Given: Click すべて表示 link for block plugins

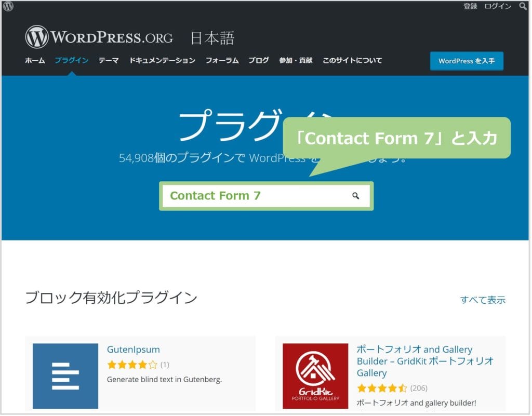Looking at the screenshot, I should coord(484,300).
